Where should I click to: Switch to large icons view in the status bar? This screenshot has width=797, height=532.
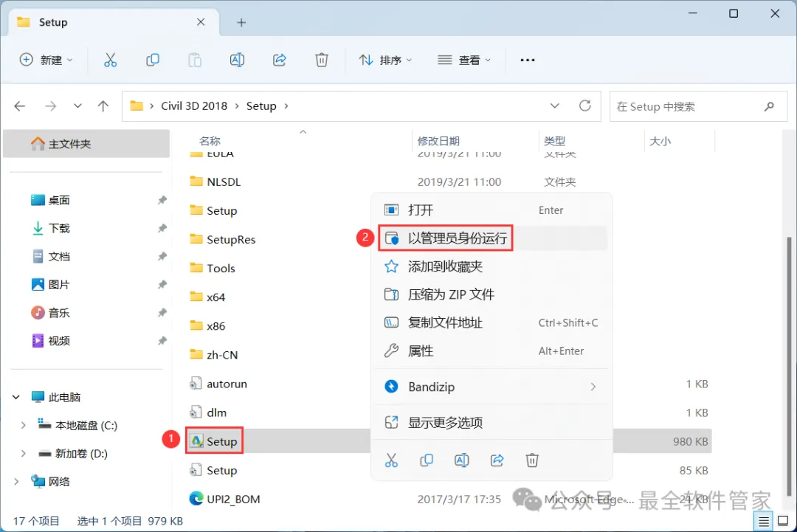click(783, 522)
